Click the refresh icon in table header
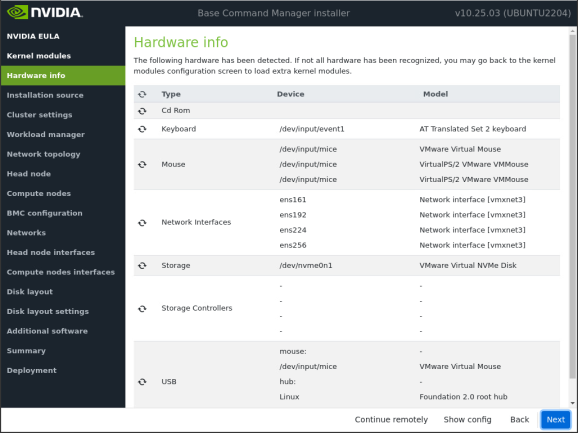The height and width of the screenshot is (433, 578). coord(142,94)
